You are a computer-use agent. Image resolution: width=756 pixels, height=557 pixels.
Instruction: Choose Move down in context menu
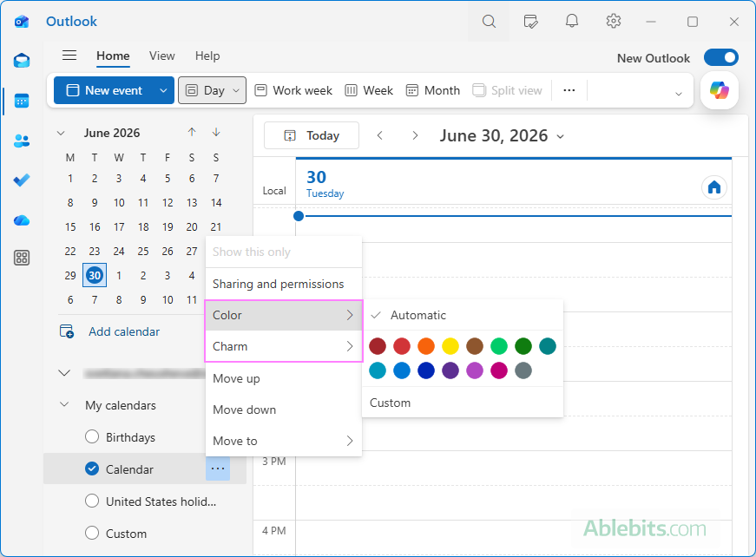coord(284,410)
